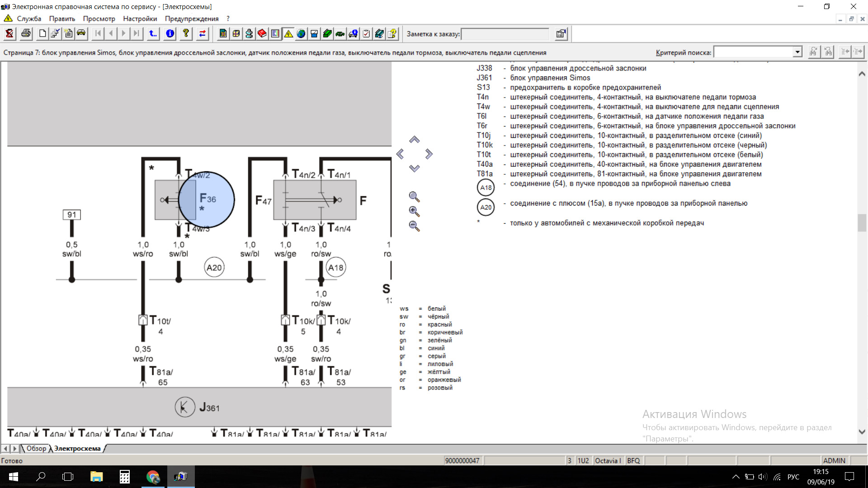Open the ? help menu
868x488 pixels.
coord(228,19)
